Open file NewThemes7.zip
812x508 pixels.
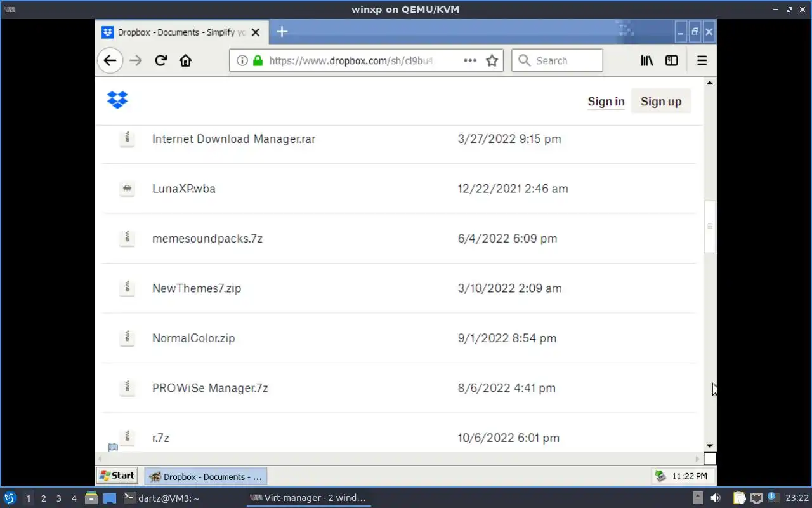[x=197, y=288]
